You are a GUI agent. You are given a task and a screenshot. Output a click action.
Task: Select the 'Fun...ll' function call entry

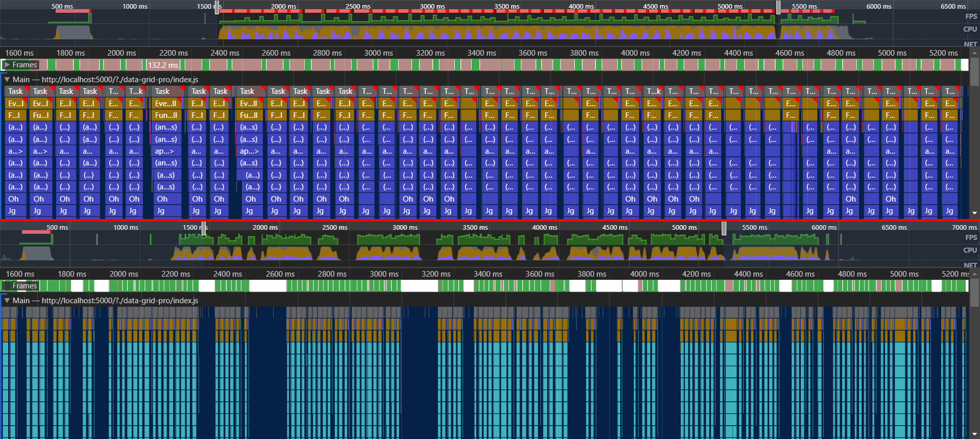point(166,115)
